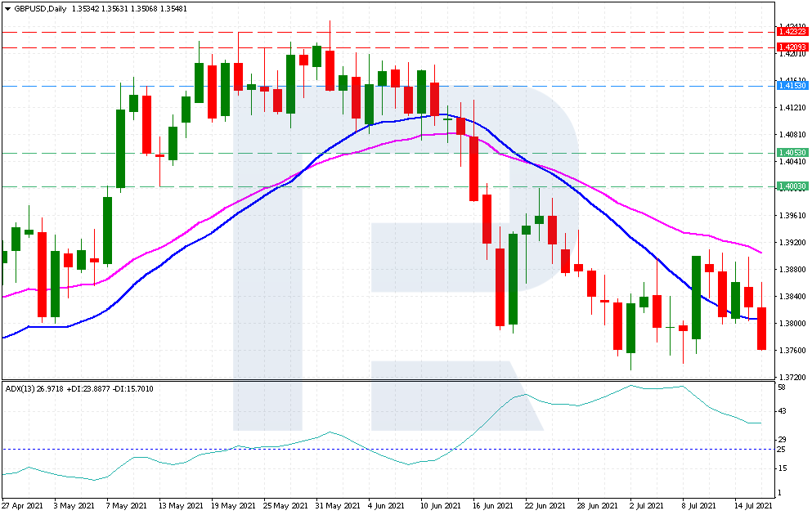Click the blue 1.41530 price label

(792, 86)
